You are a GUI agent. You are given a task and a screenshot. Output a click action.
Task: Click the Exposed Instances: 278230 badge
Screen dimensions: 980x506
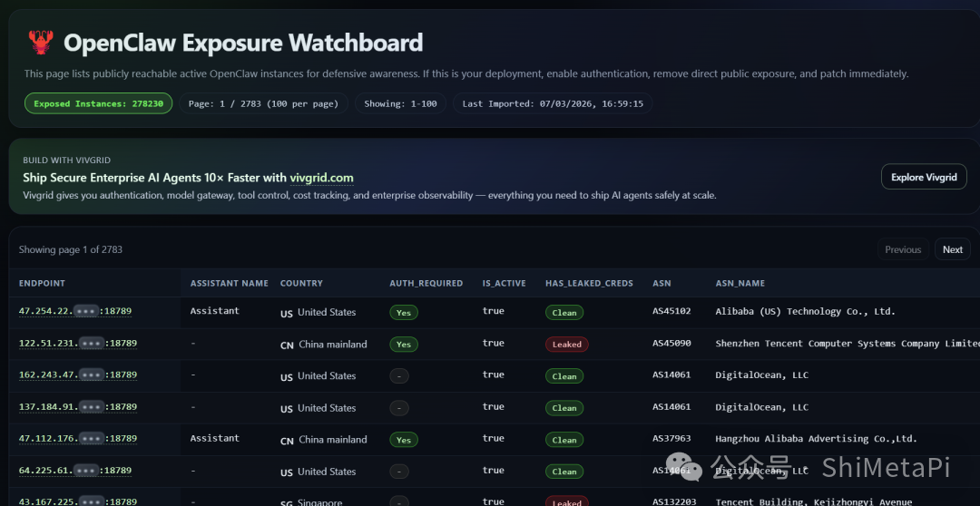coord(98,103)
